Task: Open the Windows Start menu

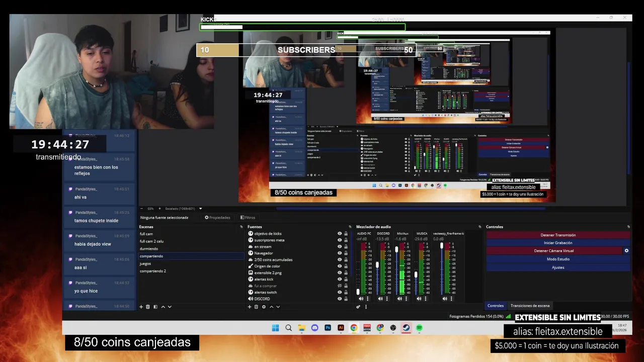Action: pos(275,328)
